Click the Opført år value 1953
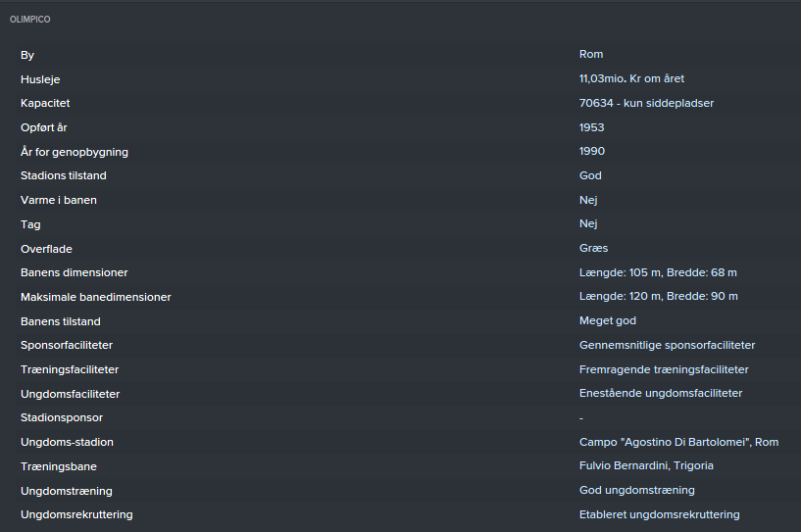This screenshot has height=532, width=801. pyautogui.click(x=592, y=127)
